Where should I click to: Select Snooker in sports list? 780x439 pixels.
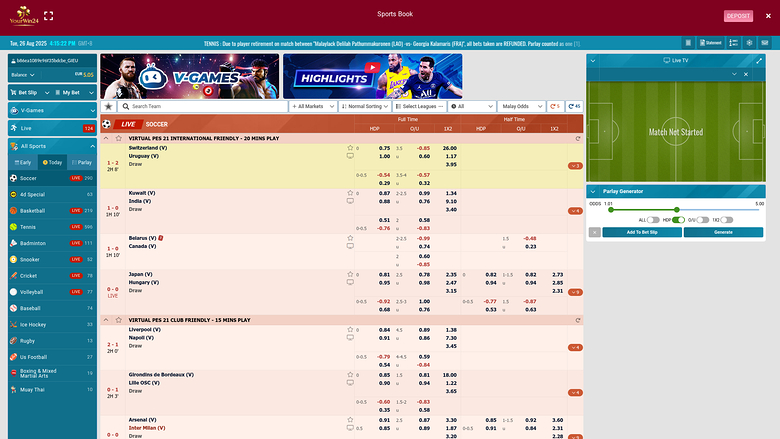(52, 260)
